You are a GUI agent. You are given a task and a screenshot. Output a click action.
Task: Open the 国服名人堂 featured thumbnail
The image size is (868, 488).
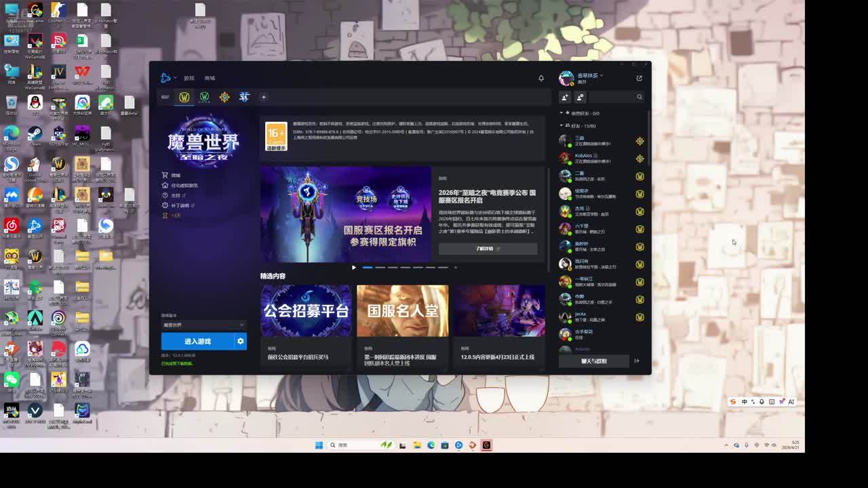tap(402, 311)
